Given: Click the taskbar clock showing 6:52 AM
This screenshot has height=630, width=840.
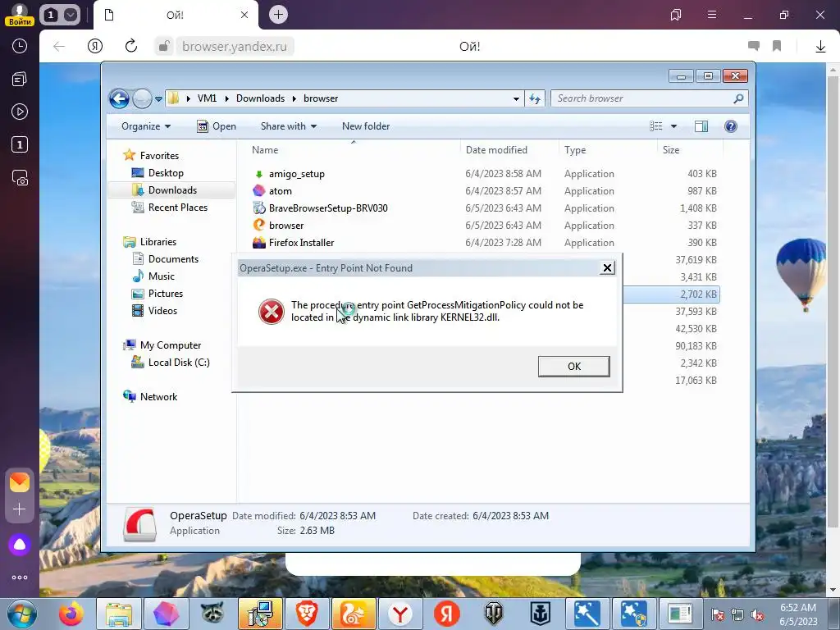Looking at the screenshot, I should (798, 614).
